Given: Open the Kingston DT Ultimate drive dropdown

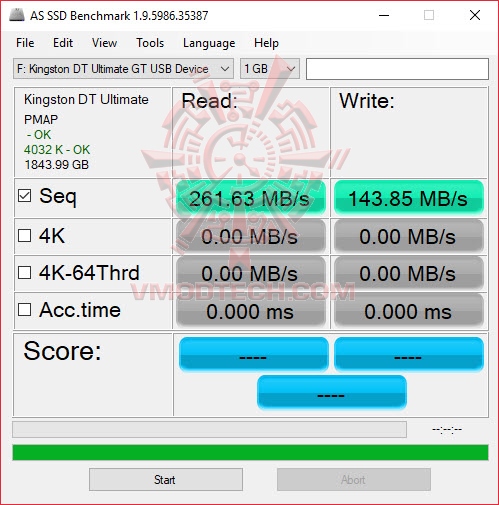Looking at the screenshot, I should (123, 69).
